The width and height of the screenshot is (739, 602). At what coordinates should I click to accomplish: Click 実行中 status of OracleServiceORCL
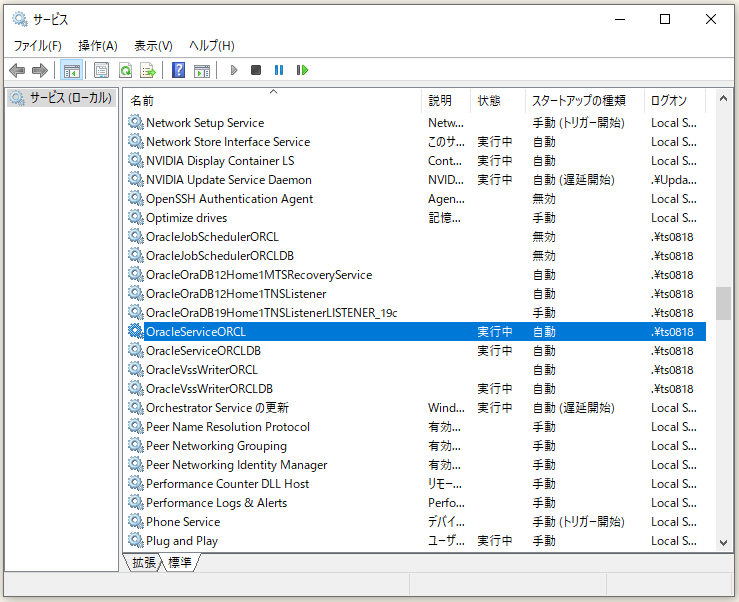point(494,331)
